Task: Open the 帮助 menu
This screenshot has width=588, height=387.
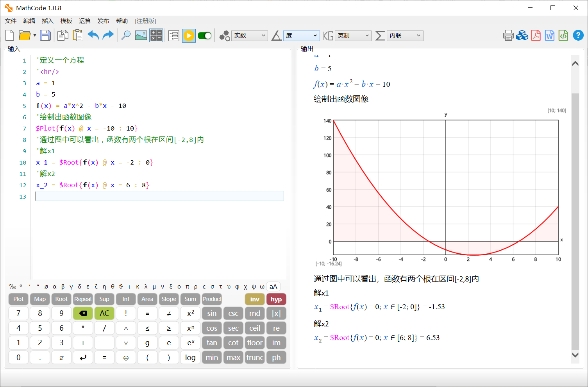Action: coord(122,21)
